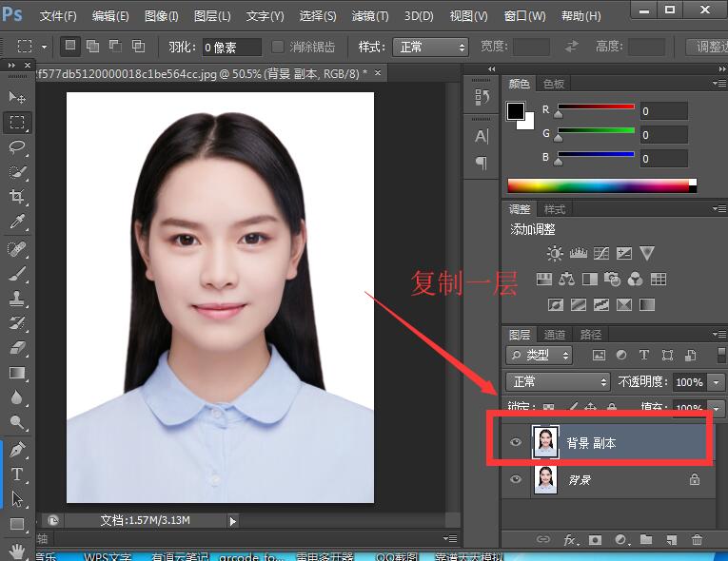This screenshot has width=728, height=561.
Task: Select the Rectangular Marquee tool
Action: [17, 123]
